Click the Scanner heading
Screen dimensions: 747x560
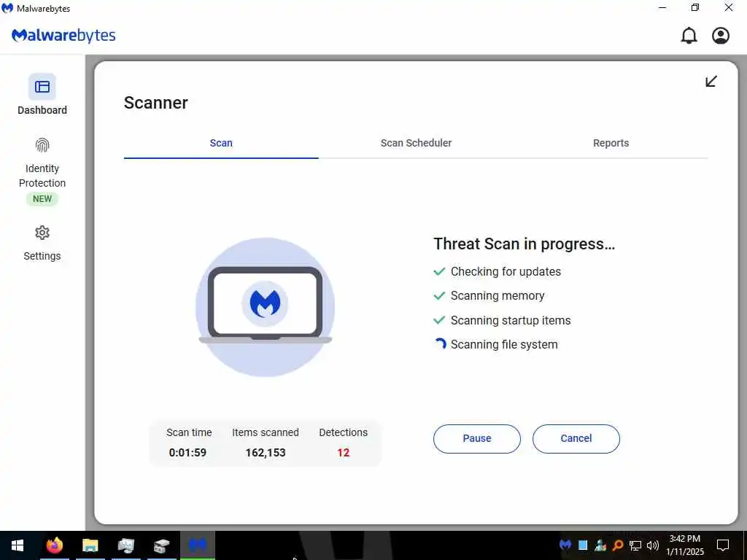156,102
